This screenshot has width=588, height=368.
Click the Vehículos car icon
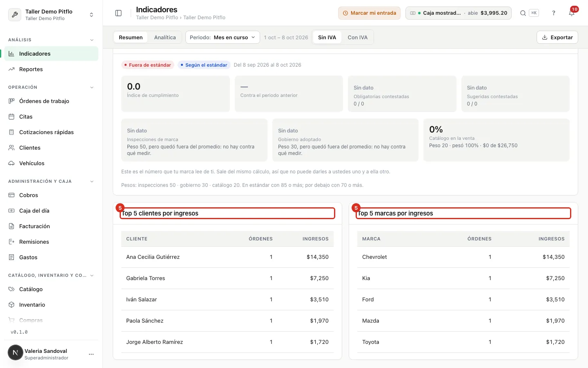tap(11, 163)
